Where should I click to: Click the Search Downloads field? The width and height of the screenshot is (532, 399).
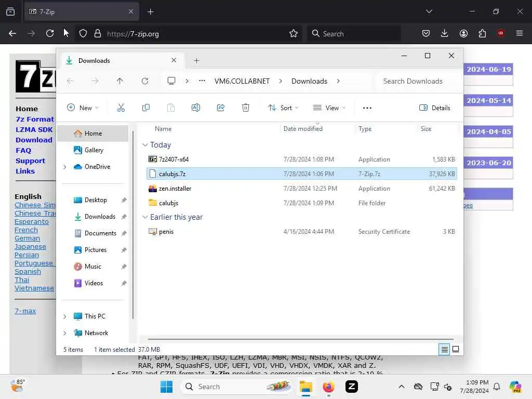tap(417, 81)
